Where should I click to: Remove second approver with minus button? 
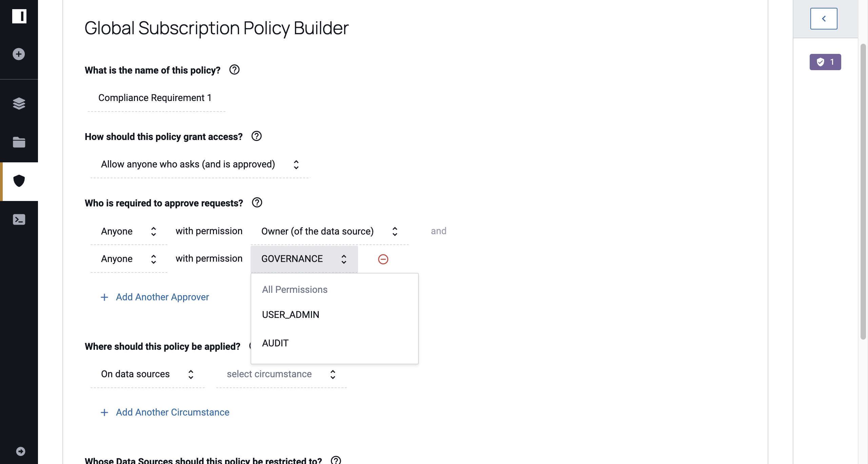(x=383, y=259)
